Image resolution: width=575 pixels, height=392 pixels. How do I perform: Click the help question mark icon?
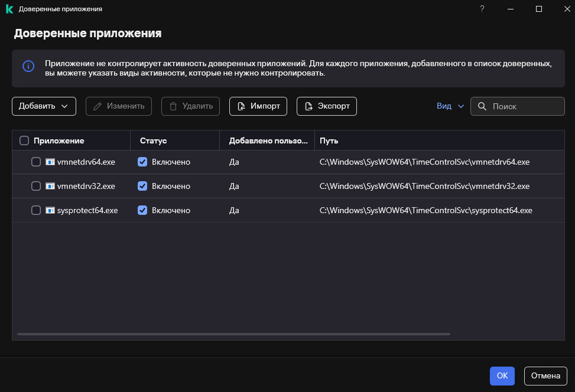click(482, 9)
